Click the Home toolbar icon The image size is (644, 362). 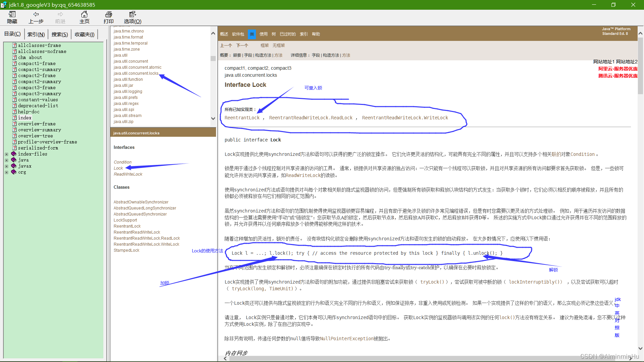[84, 14]
